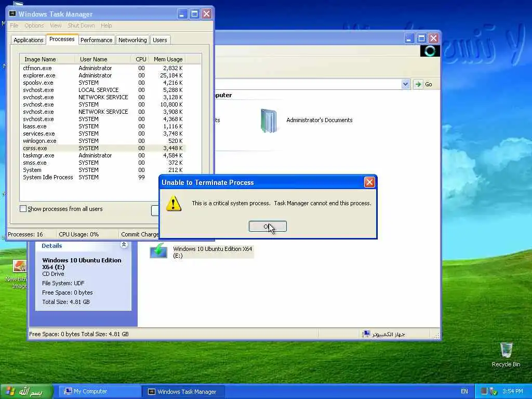Select the explorer.exe process row
532x399 pixels.
pyautogui.click(x=103, y=75)
